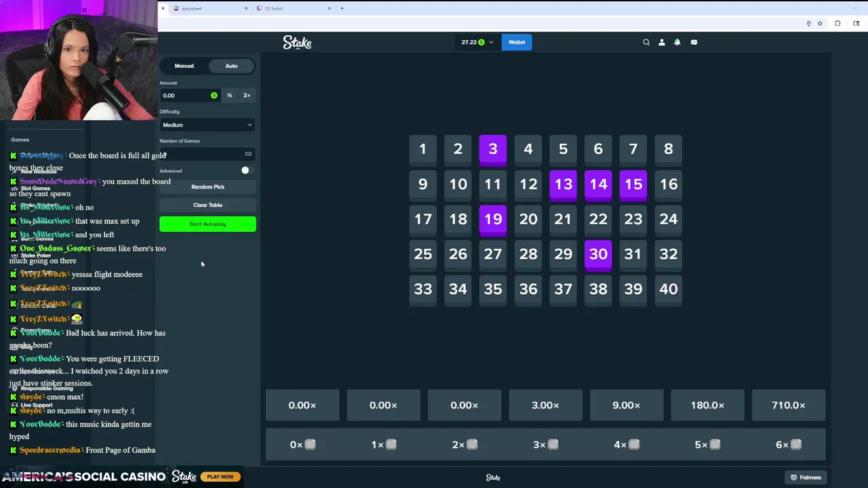Bookmark page with the star icon
868x488 pixels.
tap(820, 24)
